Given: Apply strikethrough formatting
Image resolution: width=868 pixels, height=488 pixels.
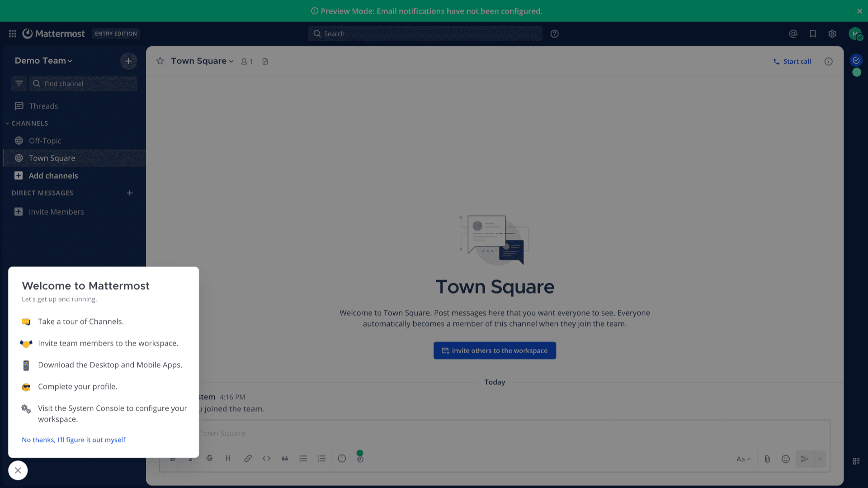Looking at the screenshot, I should click(x=209, y=458).
